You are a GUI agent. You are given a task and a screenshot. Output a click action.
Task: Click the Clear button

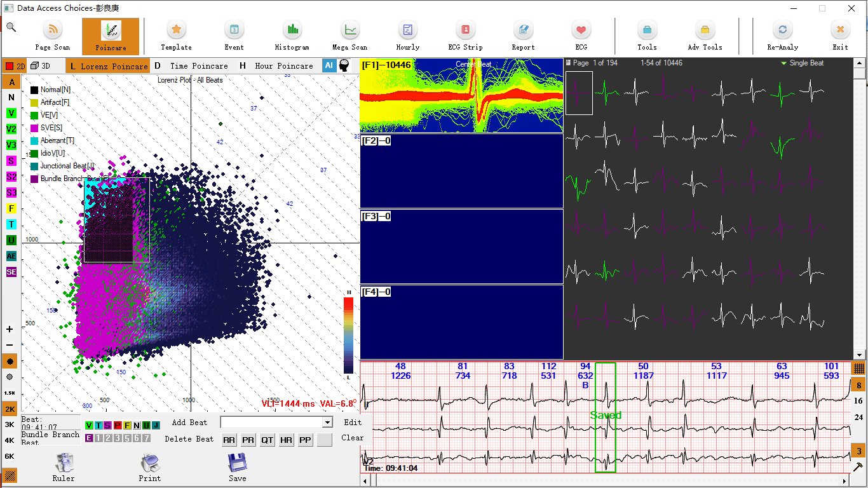pyautogui.click(x=353, y=438)
